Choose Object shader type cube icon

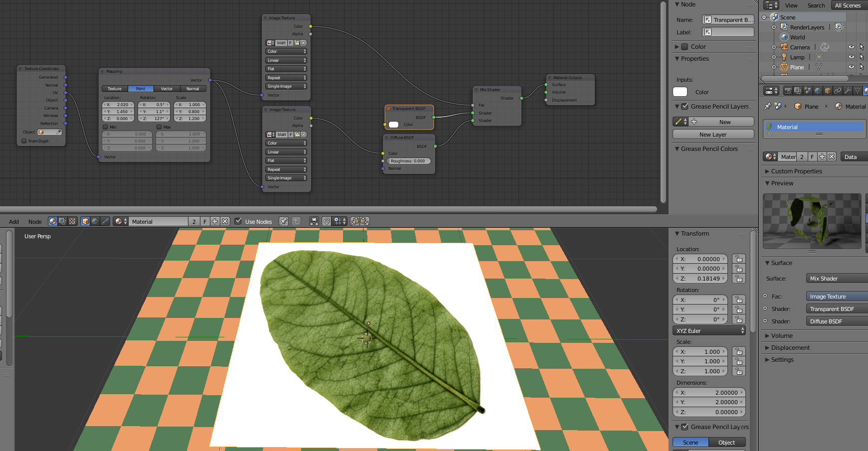[x=85, y=221]
